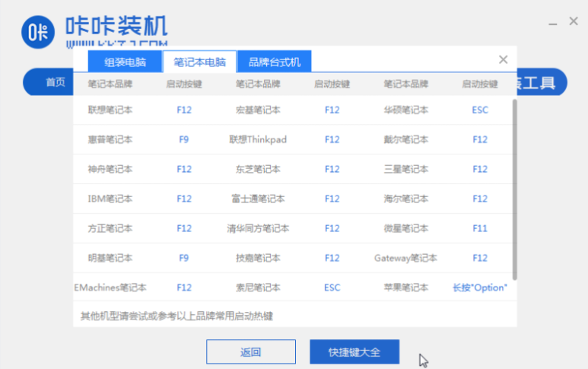Click F11 hotkey next to 微星笔记本
This screenshot has height=369, width=588.
point(480,228)
